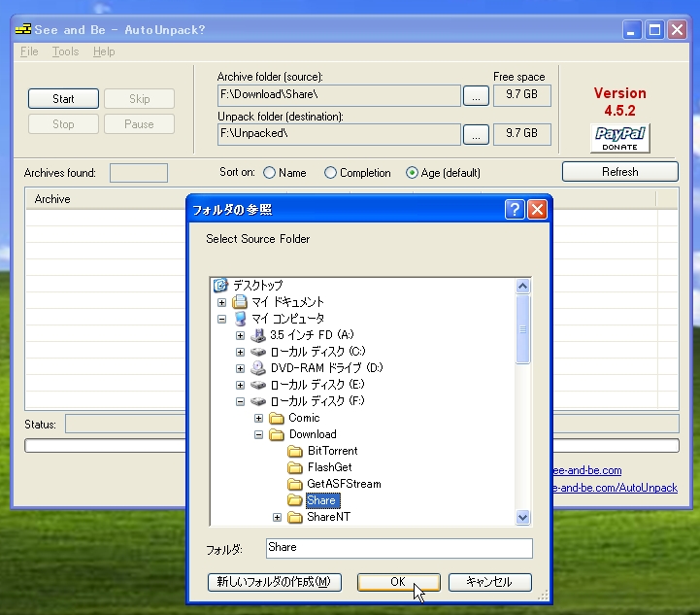Click the ShareNT folder icon
The height and width of the screenshot is (615, 700).
[295, 517]
